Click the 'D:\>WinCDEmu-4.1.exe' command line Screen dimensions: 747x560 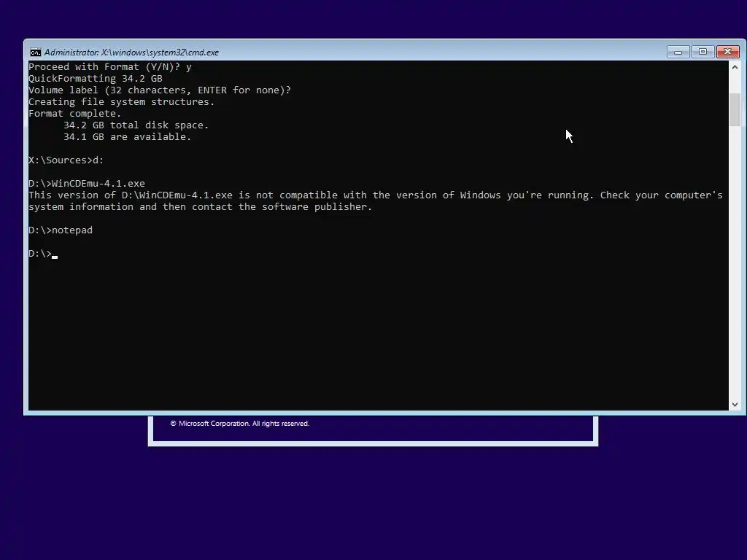(x=87, y=183)
